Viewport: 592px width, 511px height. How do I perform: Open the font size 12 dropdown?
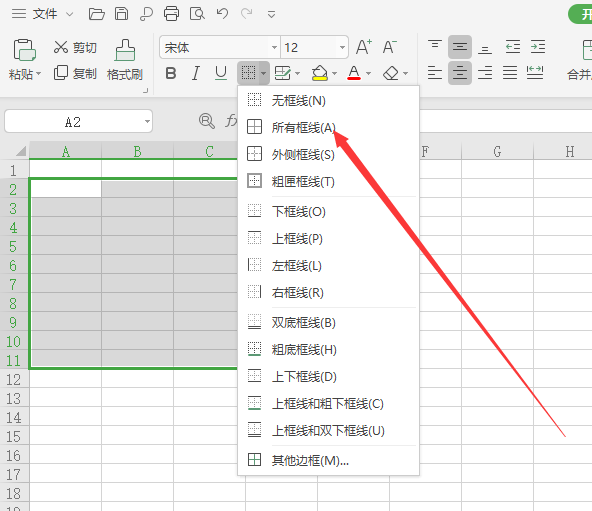(342, 48)
